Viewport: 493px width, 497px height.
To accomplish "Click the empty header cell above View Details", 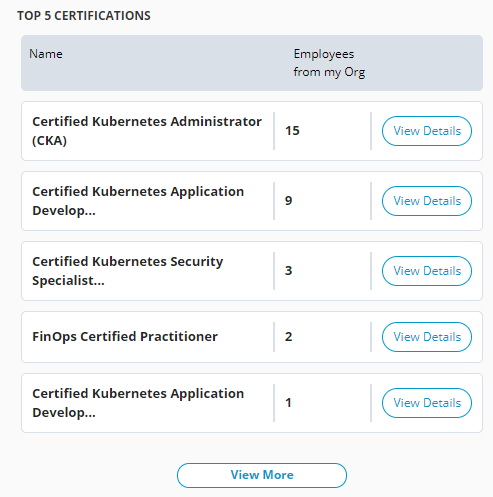I will [x=427, y=63].
